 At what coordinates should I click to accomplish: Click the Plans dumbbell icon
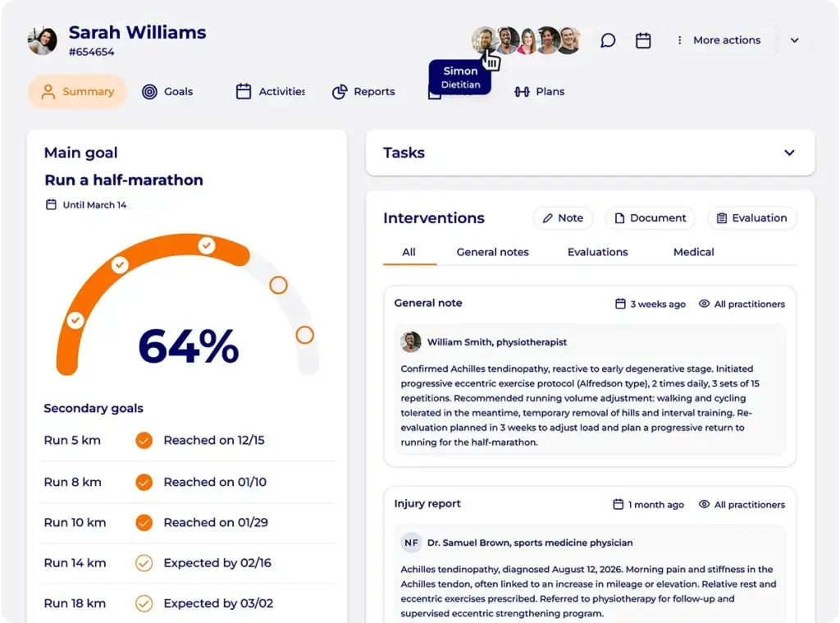(522, 92)
